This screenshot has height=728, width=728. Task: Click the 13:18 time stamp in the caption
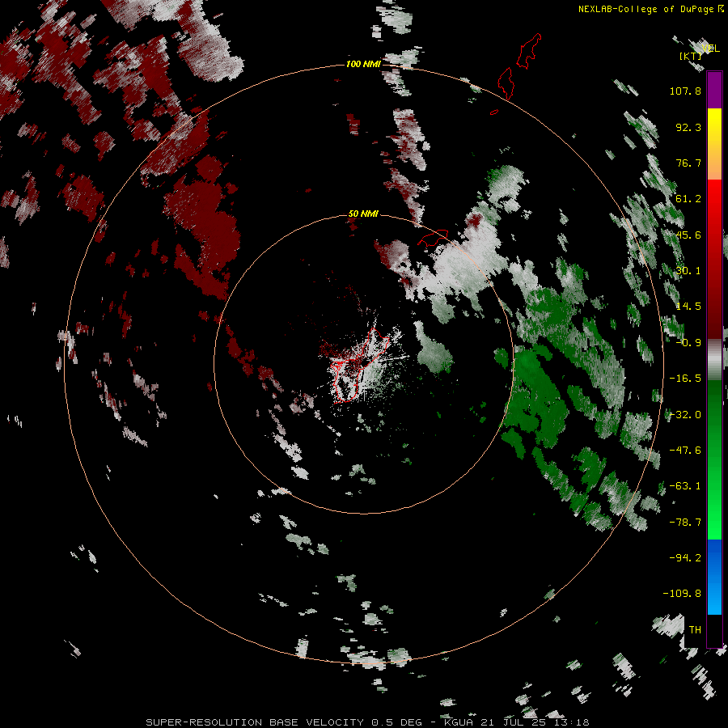pos(572,722)
